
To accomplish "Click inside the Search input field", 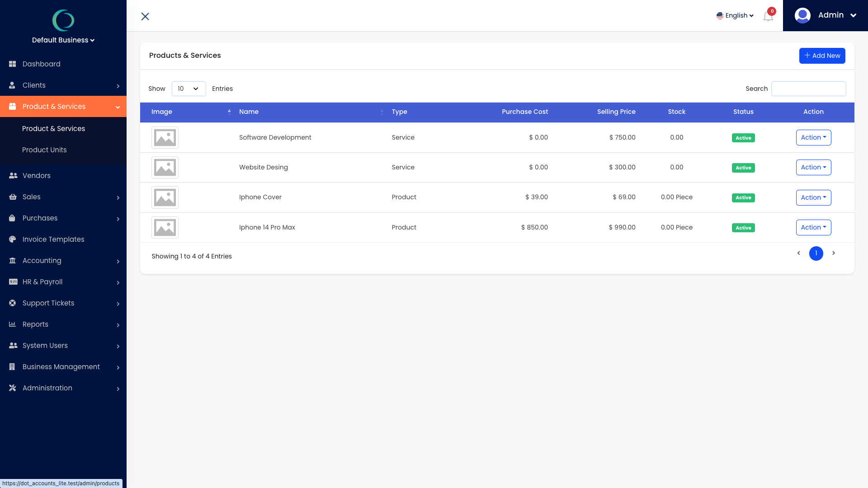I will 808,89.
